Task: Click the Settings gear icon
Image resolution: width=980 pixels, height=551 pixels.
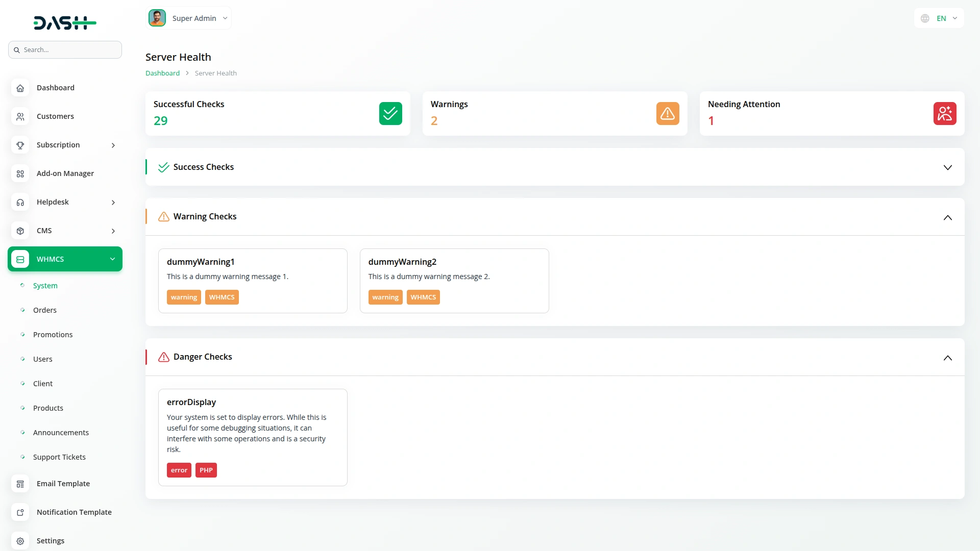Action: click(20, 541)
